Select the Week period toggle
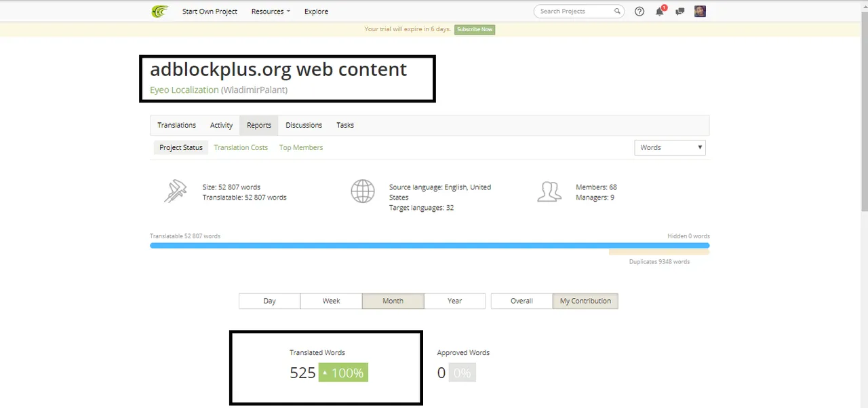Image resolution: width=868 pixels, height=408 pixels. point(332,301)
